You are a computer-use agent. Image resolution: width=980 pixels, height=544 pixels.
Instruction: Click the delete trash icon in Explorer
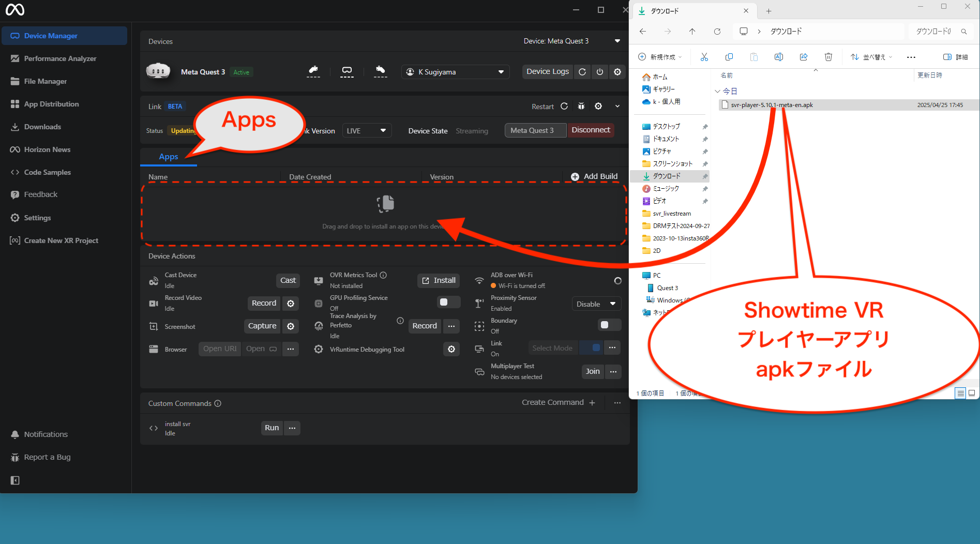[828, 57]
